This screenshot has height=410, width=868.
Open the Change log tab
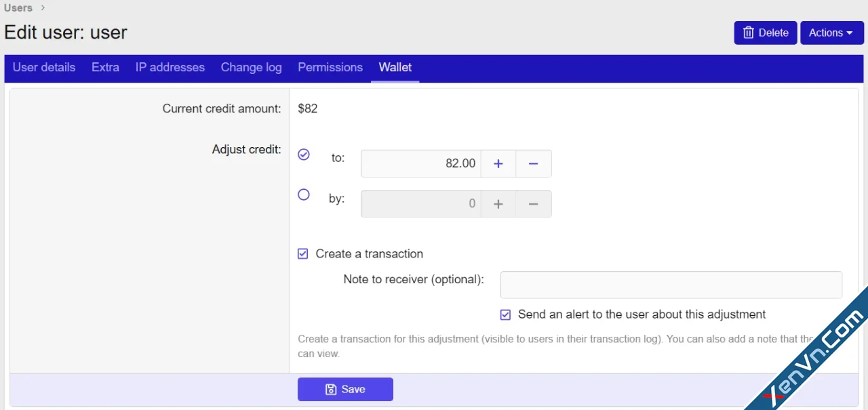pyautogui.click(x=251, y=67)
